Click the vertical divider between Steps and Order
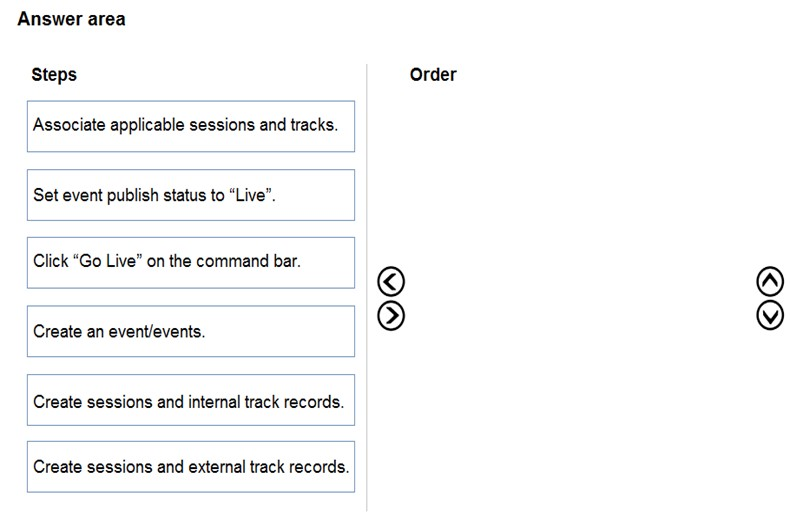Viewport: 790px width, 517px height. coord(367,287)
